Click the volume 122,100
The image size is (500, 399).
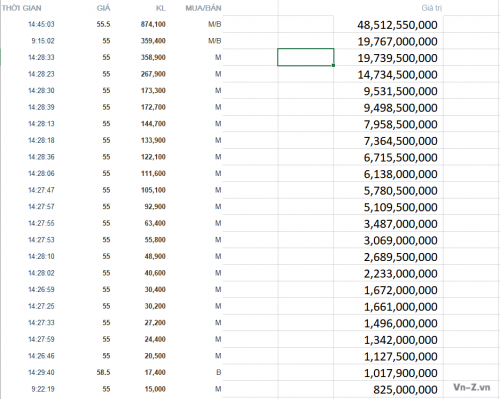click(153, 157)
